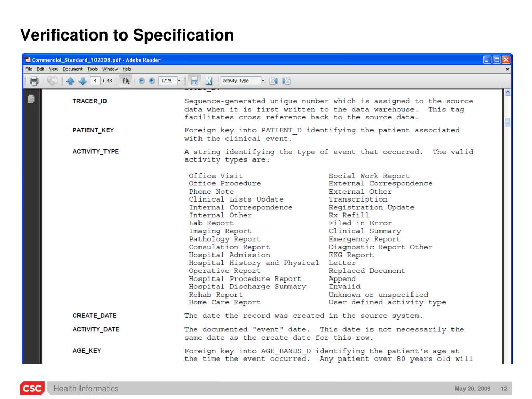
Task: Open the zoom level dropdown arrow
Action: (179, 81)
